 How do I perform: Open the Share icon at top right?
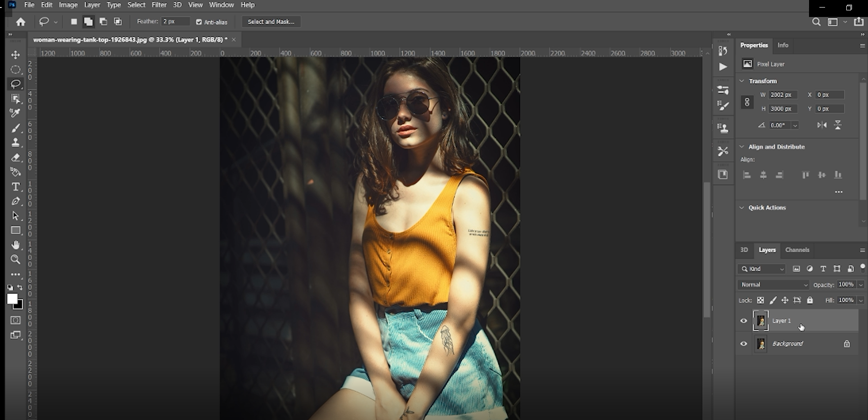pyautogui.click(x=859, y=22)
